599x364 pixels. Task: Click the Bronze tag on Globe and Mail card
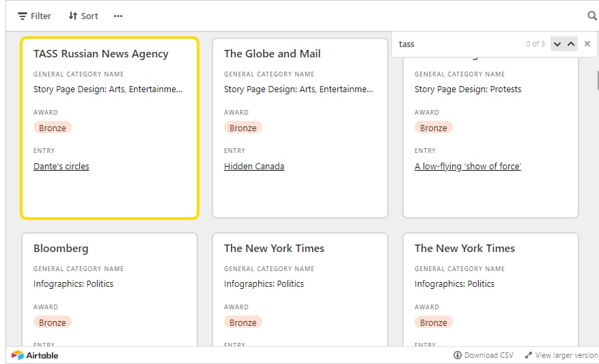tap(243, 128)
